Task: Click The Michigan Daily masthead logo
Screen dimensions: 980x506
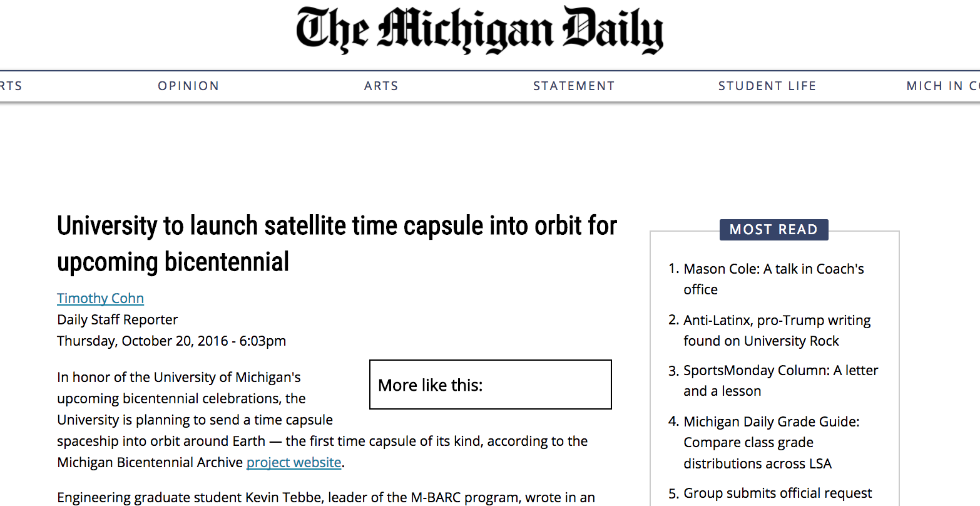Action: (479, 30)
